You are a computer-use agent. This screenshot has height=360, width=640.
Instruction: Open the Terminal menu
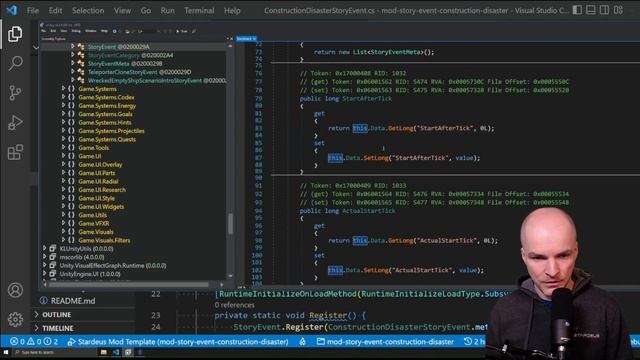199,11
